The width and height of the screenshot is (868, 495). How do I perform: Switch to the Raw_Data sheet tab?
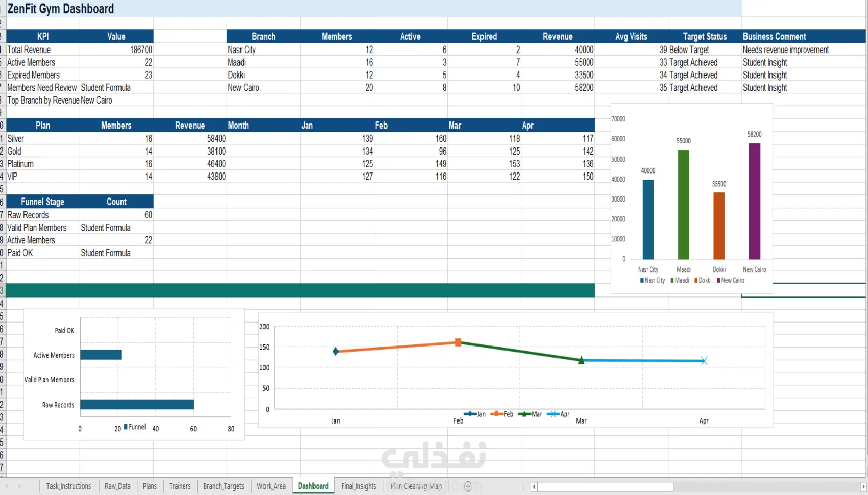coord(117,486)
